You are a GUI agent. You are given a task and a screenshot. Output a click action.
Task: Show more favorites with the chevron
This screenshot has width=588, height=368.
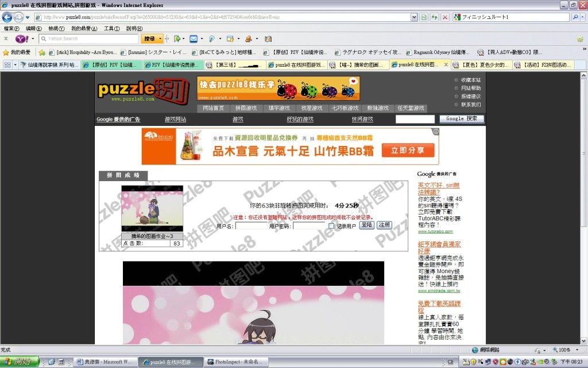click(x=584, y=49)
